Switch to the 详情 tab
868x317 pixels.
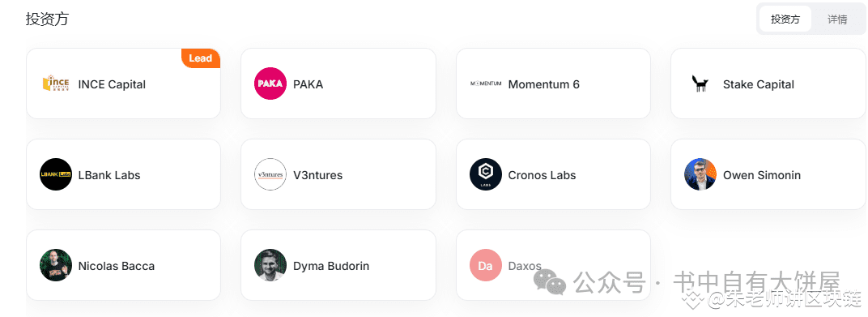[837, 19]
